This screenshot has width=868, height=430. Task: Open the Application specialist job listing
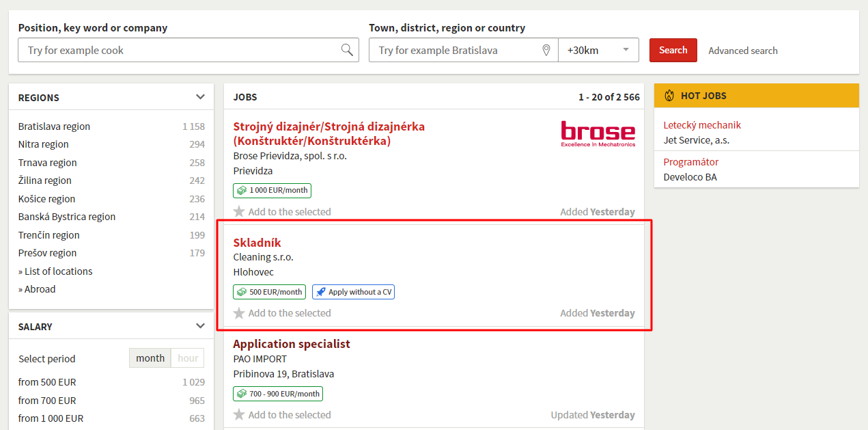[292, 344]
